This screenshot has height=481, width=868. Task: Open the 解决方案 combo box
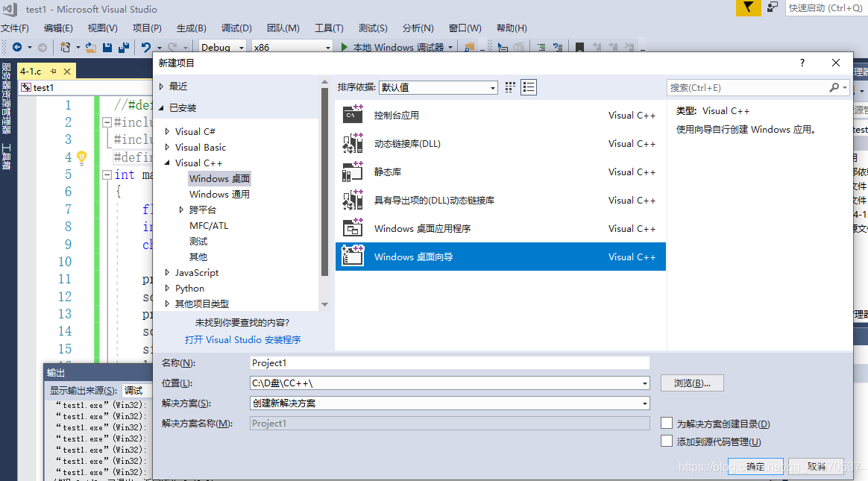pos(450,403)
